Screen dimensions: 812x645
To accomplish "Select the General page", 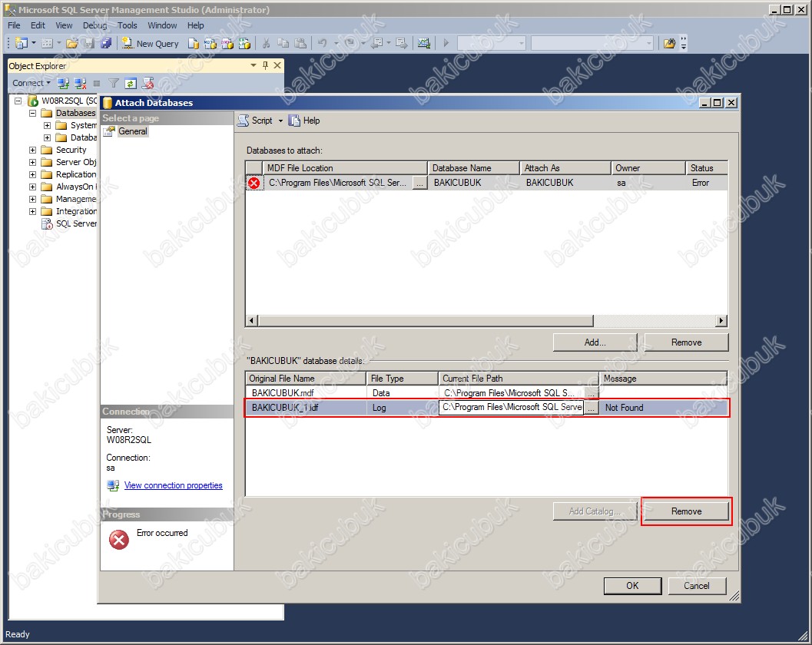I will pyautogui.click(x=133, y=131).
